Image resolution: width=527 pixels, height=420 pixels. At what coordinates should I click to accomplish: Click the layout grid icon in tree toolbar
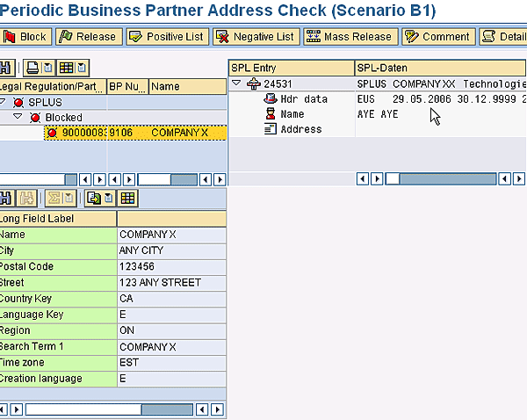tap(66, 68)
